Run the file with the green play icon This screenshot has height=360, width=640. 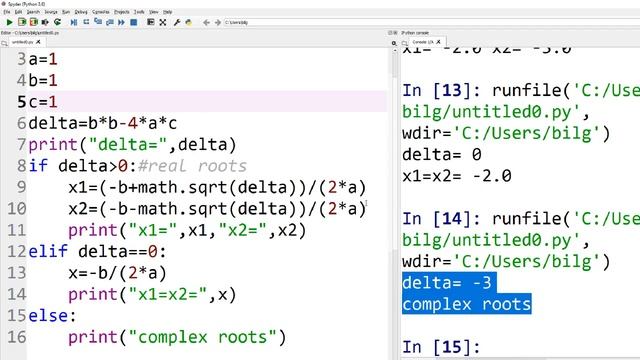tap(9, 22)
